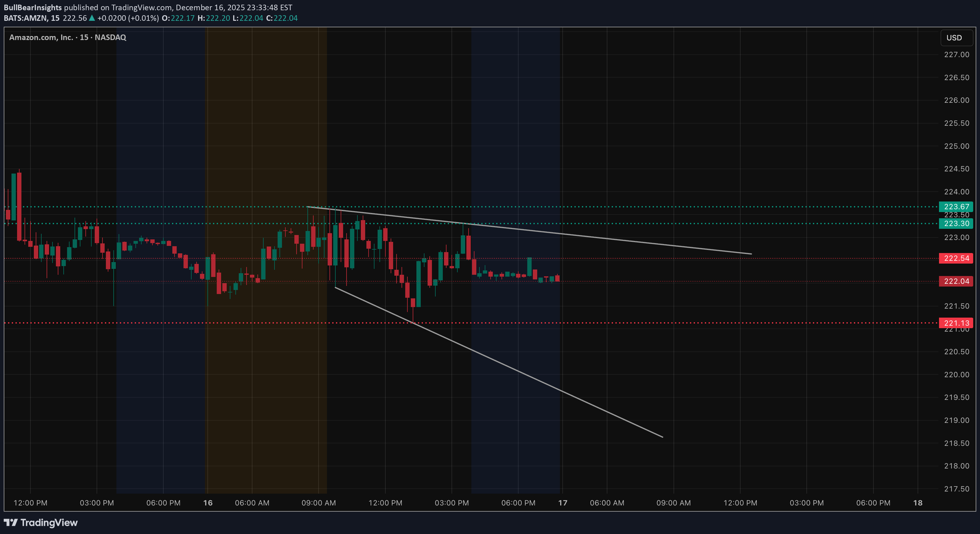The height and width of the screenshot is (534, 980).
Task: Click the 17 date marker on time axis
Action: pos(562,502)
